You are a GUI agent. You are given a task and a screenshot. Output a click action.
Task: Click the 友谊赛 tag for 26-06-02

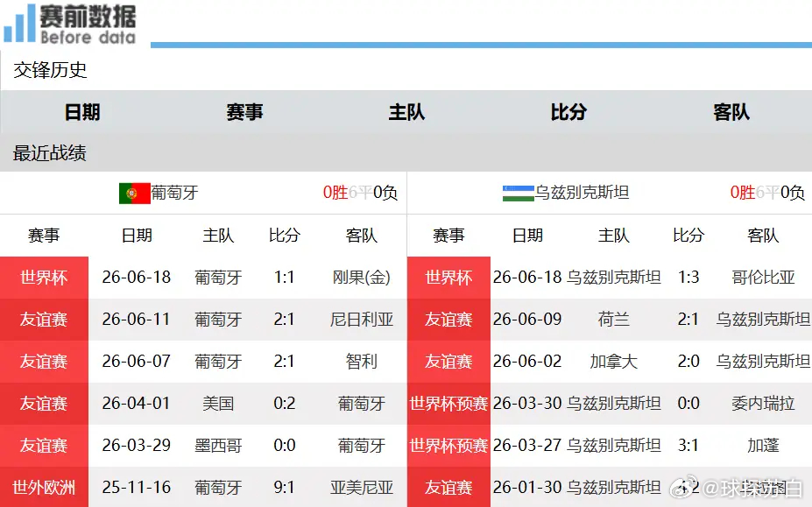pos(448,362)
